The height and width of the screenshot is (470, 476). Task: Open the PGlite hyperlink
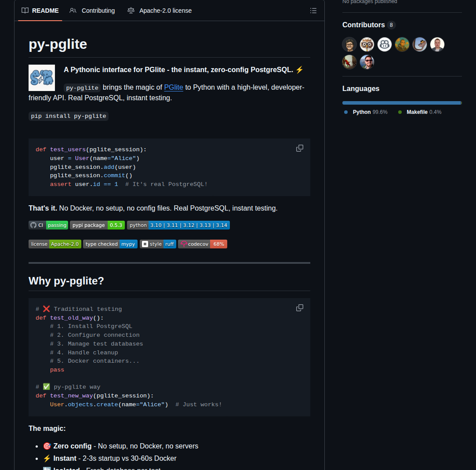pos(173,87)
